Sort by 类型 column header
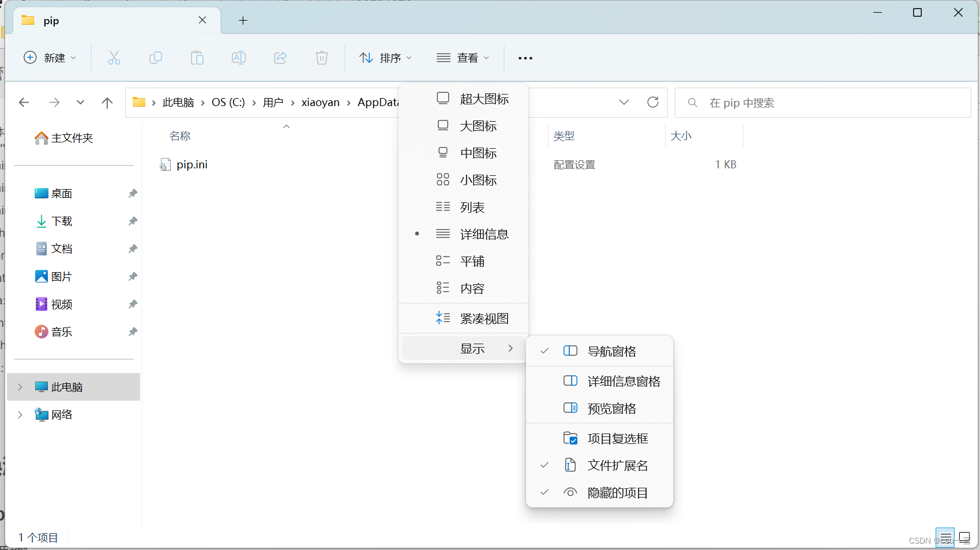The image size is (980, 550). (x=564, y=136)
